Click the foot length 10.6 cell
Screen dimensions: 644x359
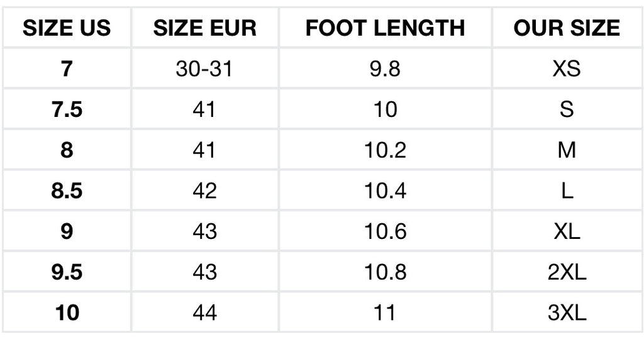click(386, 231)
